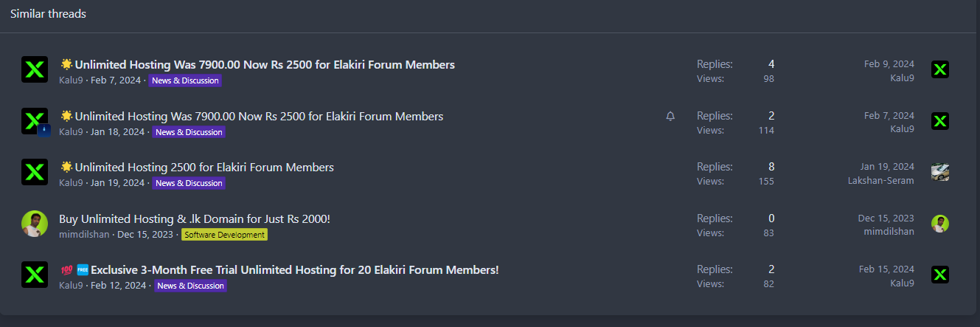The image size is (980, 327).
Task: Click the small mimdilshan avatar on right
Action: click(940, 224)
